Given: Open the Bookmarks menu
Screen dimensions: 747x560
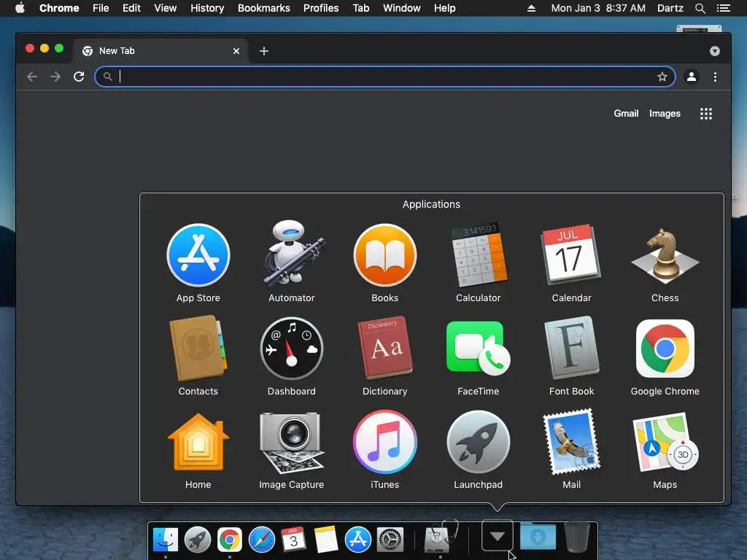Looking at the screenshot, I should (x=264, y=8).
